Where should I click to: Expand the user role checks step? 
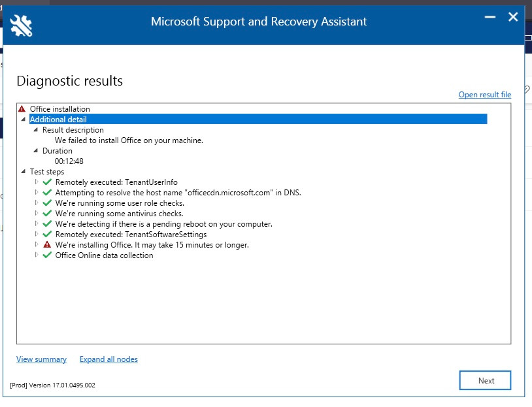pyautogui.click(x=37, y=203)
